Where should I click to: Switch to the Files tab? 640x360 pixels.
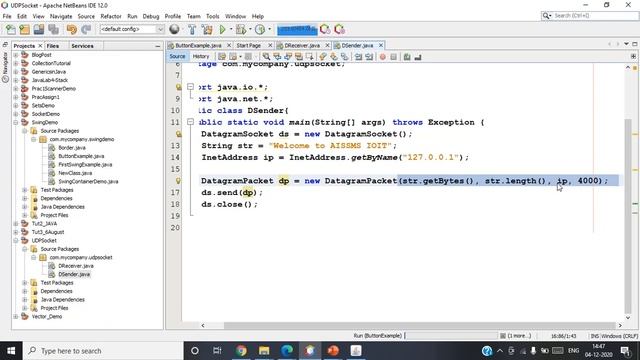[53, 46]
